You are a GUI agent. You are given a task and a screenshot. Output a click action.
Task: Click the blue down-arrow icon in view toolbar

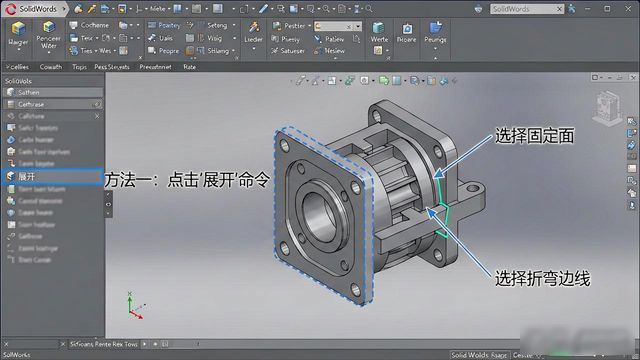point(443,81)
